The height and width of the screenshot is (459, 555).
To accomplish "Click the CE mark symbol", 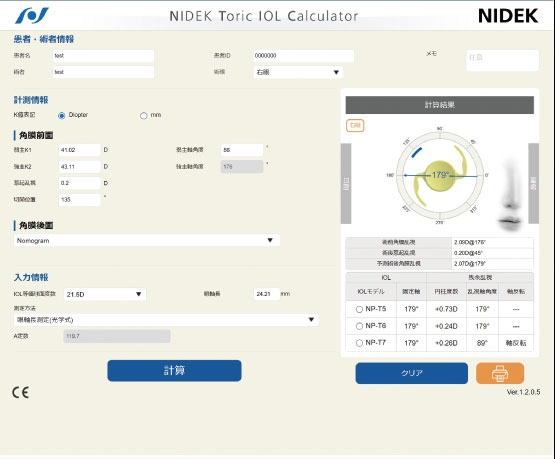I will tap(21, 392).
